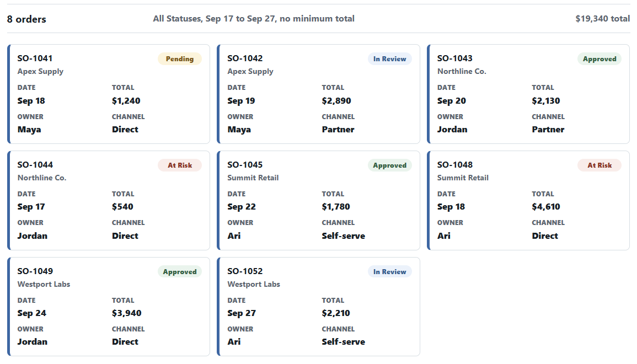Open order SO-1043 for Northline Co.
The image size is (637, 364).
(528, 94)
